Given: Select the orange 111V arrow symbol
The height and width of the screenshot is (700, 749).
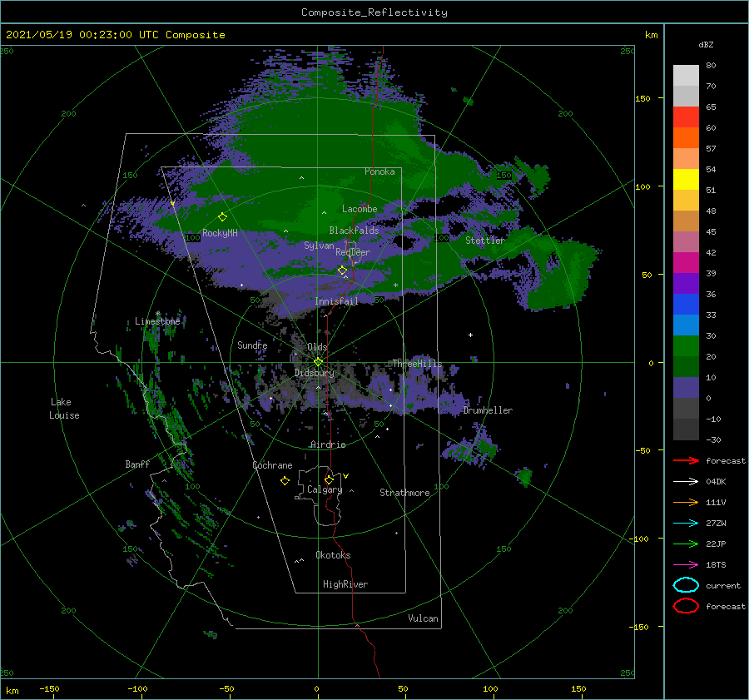Looking at the screenshot, I should 686,502.
